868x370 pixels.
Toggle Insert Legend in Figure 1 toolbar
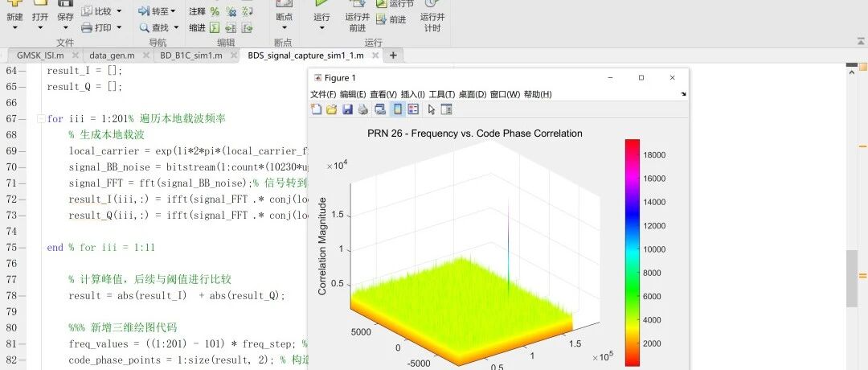click(413, 109)
